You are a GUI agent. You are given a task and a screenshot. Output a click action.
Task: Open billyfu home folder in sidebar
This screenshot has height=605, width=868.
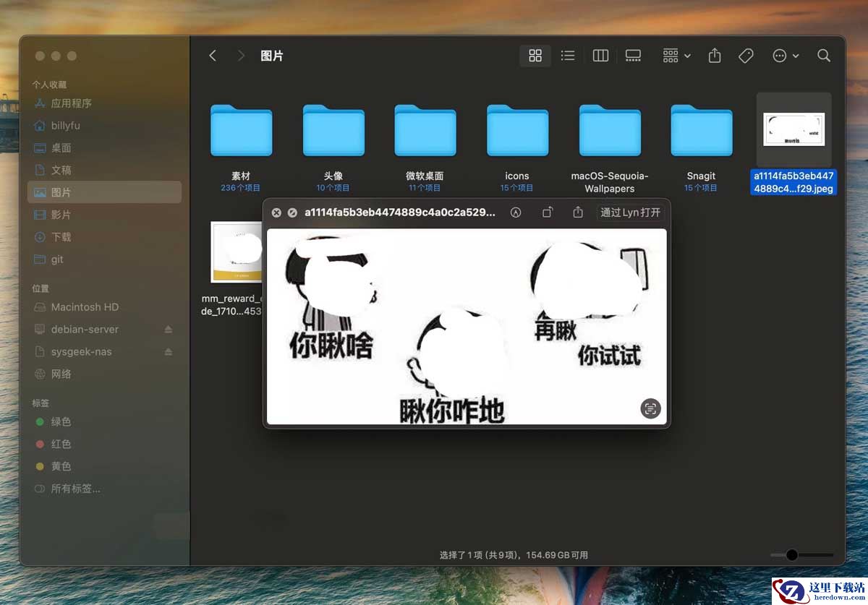104,126
